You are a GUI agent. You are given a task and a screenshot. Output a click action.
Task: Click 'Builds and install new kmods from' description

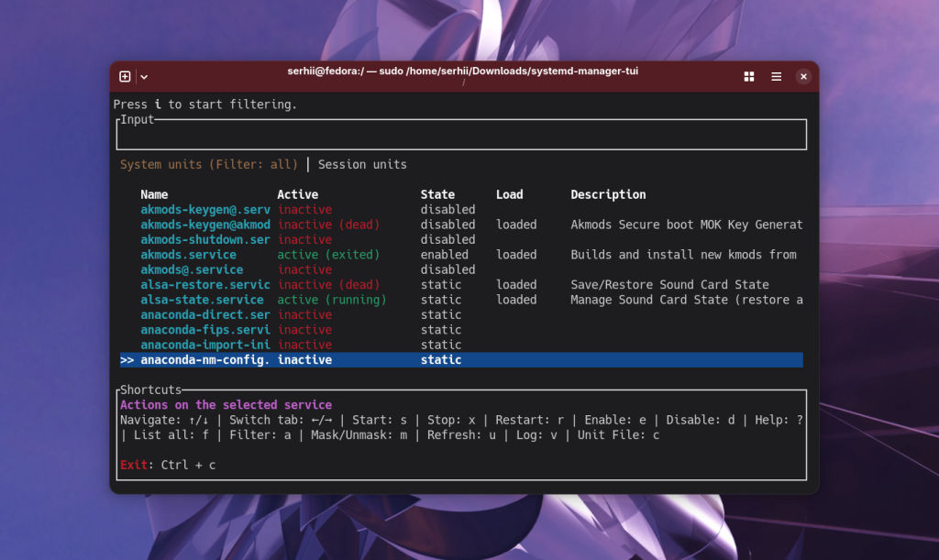683,254
